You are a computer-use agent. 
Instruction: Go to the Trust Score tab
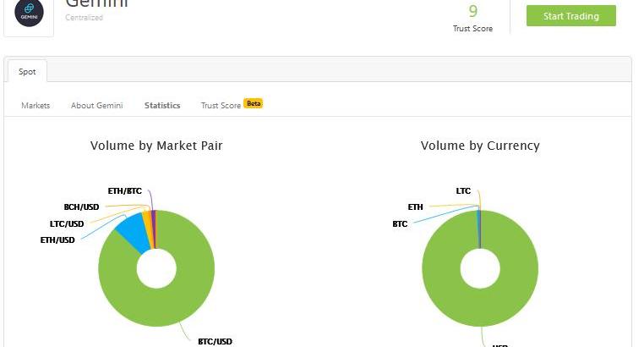coord(221,106)
